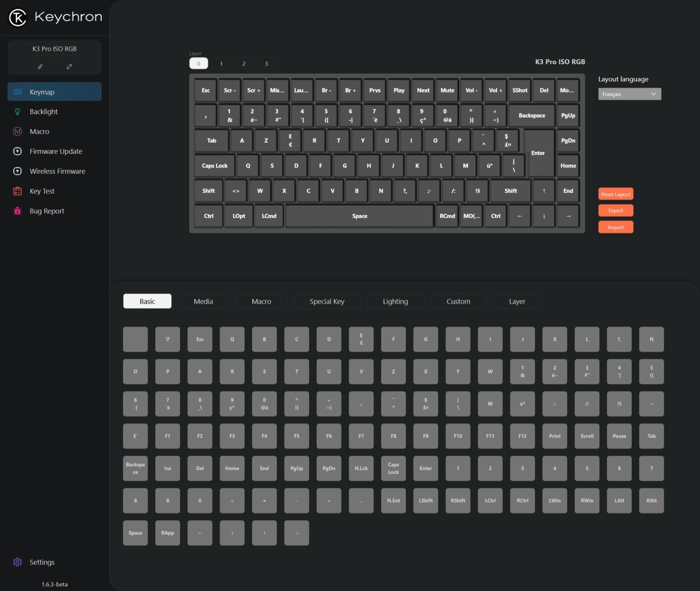Click the Export button
Image resolution: width=700 pixels, height=591 pixels.
pyautogui.click(x=615, y=211)
